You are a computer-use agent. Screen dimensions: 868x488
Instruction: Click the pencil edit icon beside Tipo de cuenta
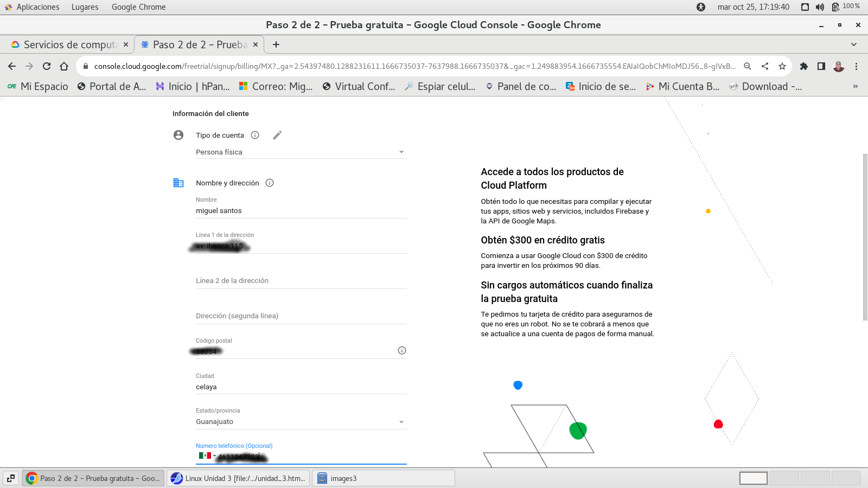coord(277,135)
